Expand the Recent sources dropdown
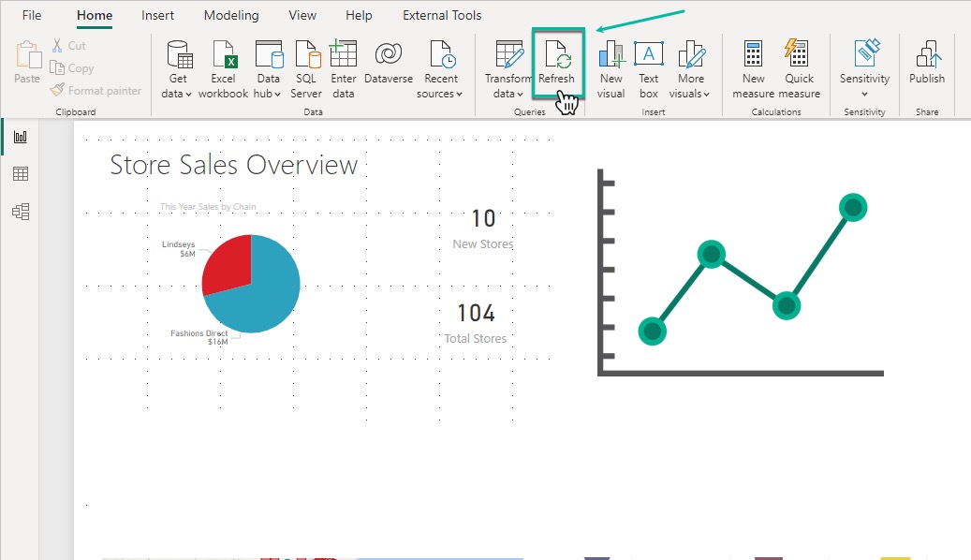This screenshot has height=560, width=971. pyautogui.click(x=440, y=94)
